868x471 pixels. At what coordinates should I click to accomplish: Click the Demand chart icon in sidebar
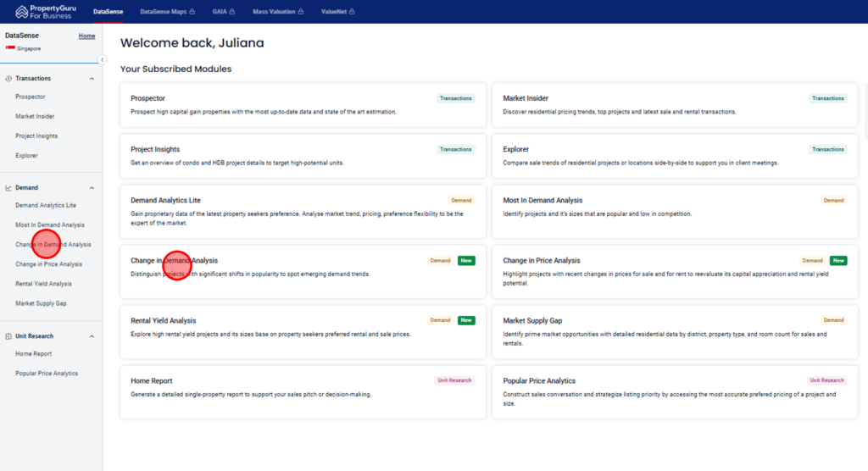click(x=8, y=187)
